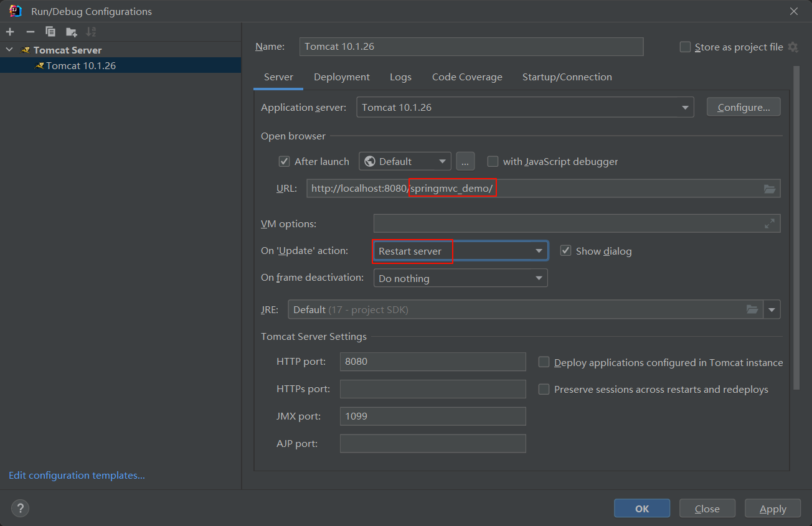Click into the JMX port field
812x526 pixels.
pos(433,416)
